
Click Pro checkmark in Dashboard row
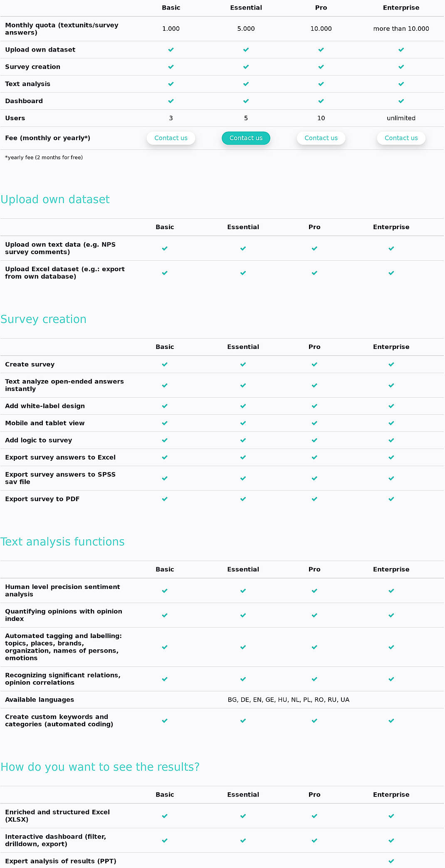tap(321, 101)
